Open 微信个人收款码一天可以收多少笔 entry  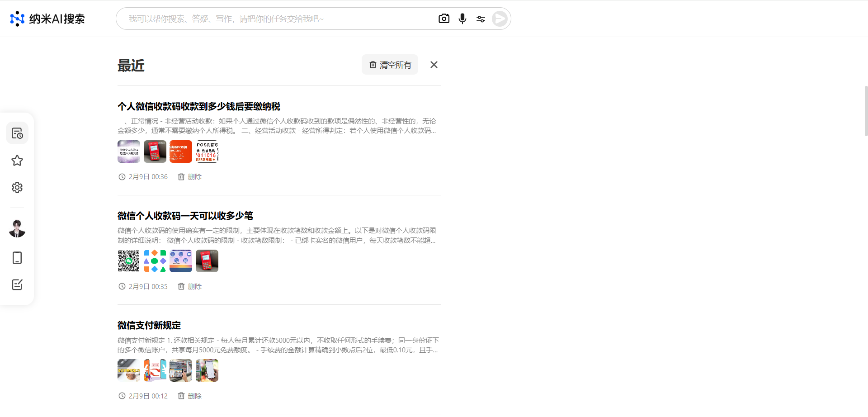point(185,216)
